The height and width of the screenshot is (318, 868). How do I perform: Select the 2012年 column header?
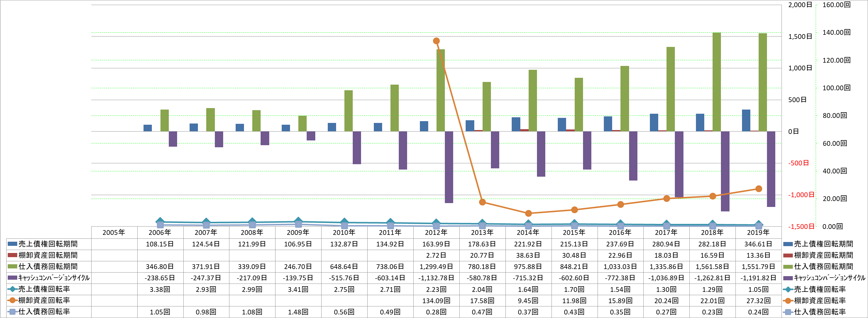436,232
